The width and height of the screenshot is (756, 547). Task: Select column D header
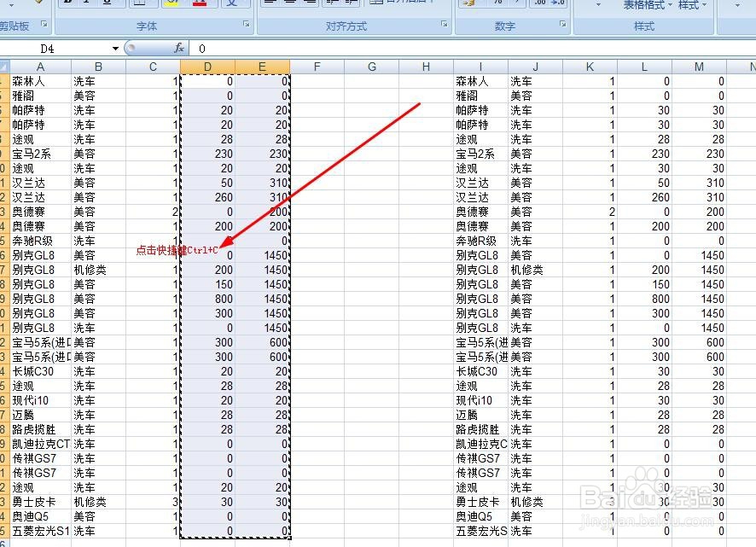[x=207, y=67]
